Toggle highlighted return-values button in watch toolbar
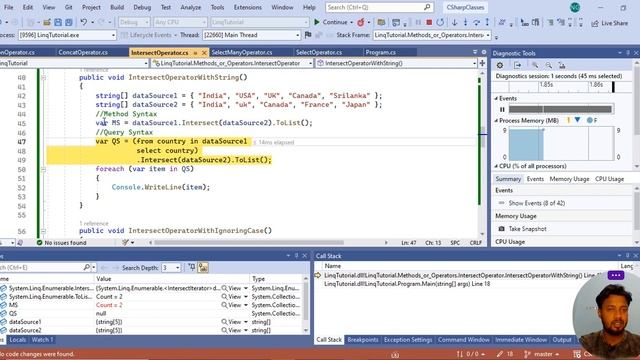Screen dimensions: 640x360 [203, 267]
